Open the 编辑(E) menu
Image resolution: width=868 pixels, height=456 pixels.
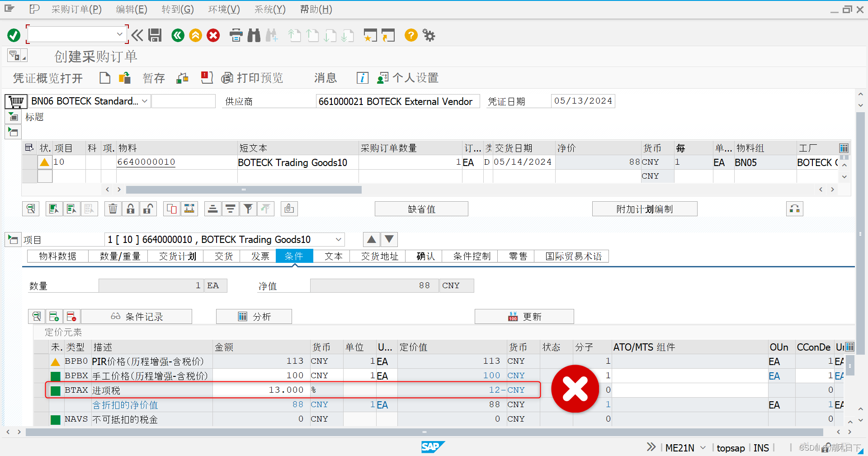(132, 9)
